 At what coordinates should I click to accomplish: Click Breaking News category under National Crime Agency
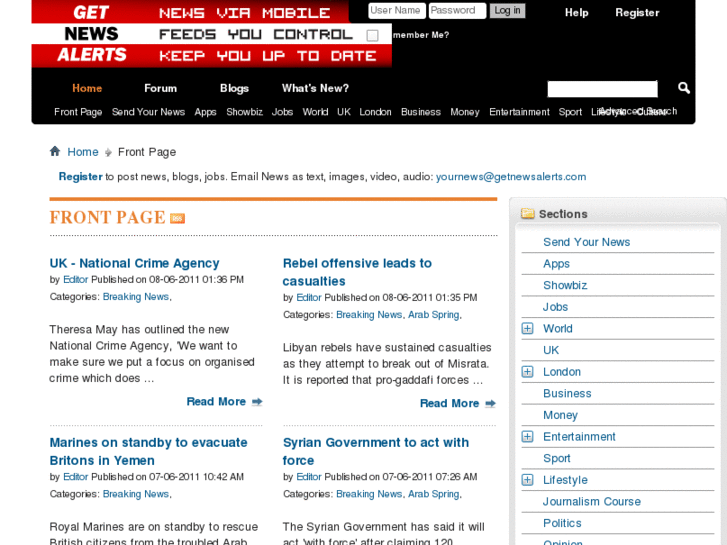(136, 297)
